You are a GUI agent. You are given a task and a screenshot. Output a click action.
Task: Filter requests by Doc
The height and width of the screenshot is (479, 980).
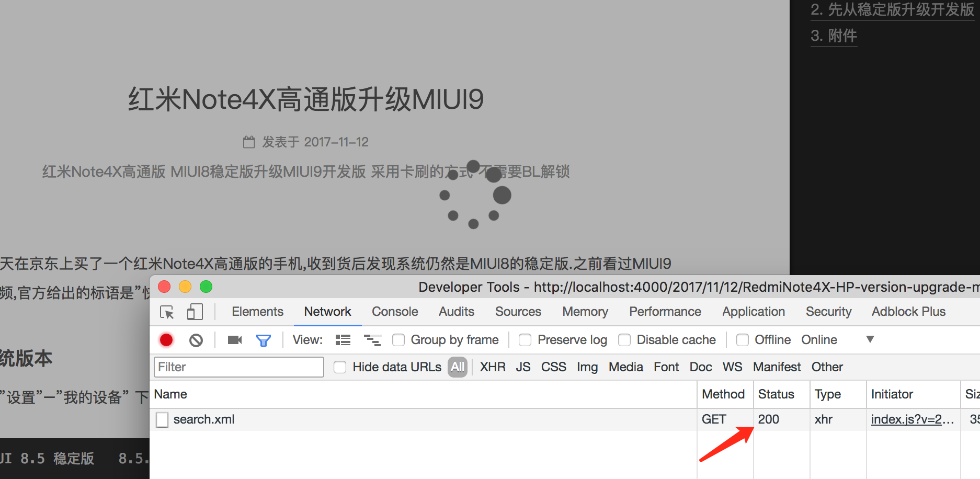pos(701,367)
